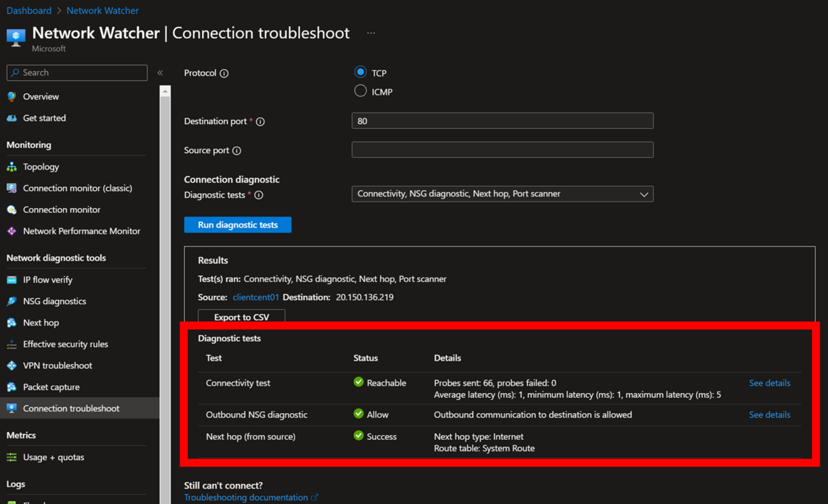Collapse the sidebar with double chevron
828x504 pixels.
[x=160, y=72]
